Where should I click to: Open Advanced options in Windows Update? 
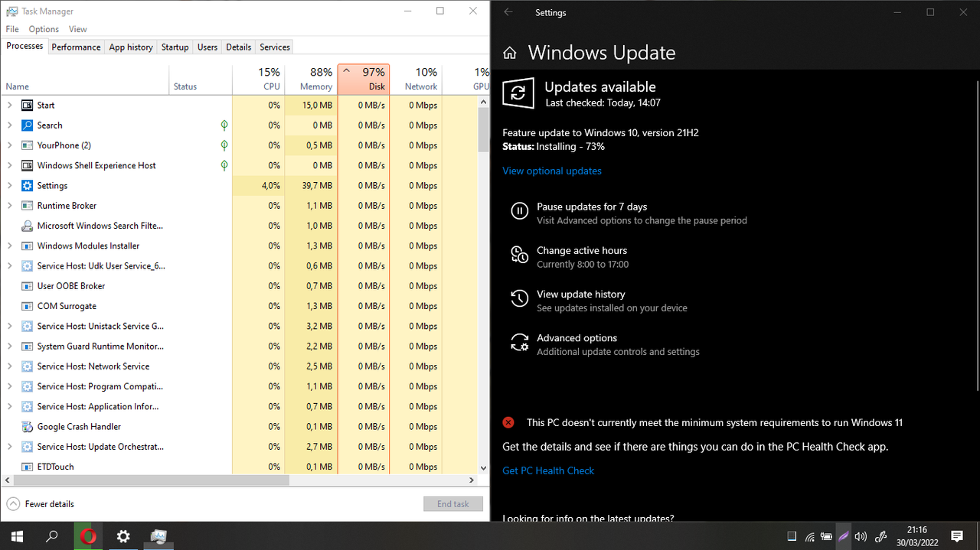click(577, 337)
